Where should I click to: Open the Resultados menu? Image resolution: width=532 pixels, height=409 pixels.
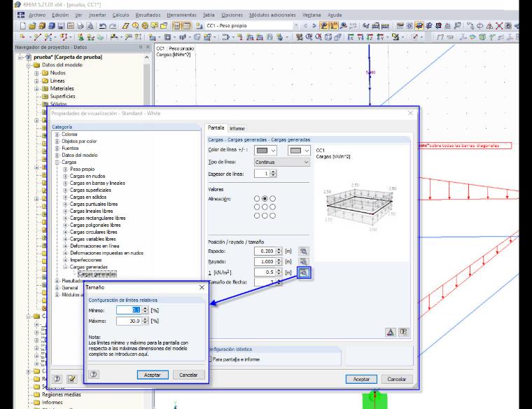pos(148,15)
